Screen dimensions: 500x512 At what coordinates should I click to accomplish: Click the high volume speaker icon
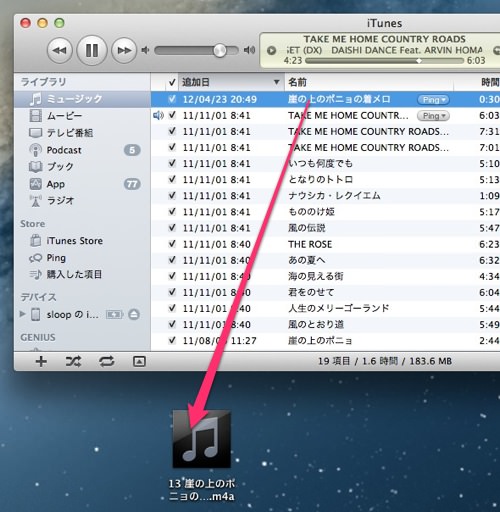pos(249,50)
